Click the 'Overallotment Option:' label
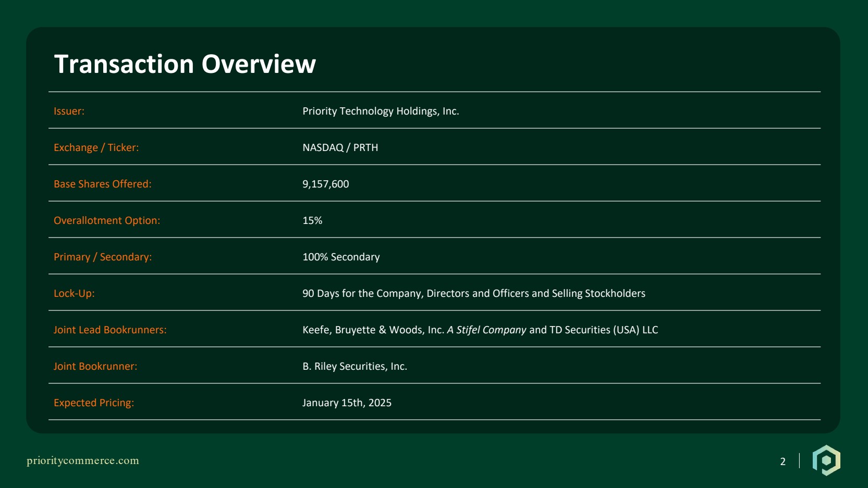Image resolution: width=868 pixels, height=488 pixels. tap(107, 220)
